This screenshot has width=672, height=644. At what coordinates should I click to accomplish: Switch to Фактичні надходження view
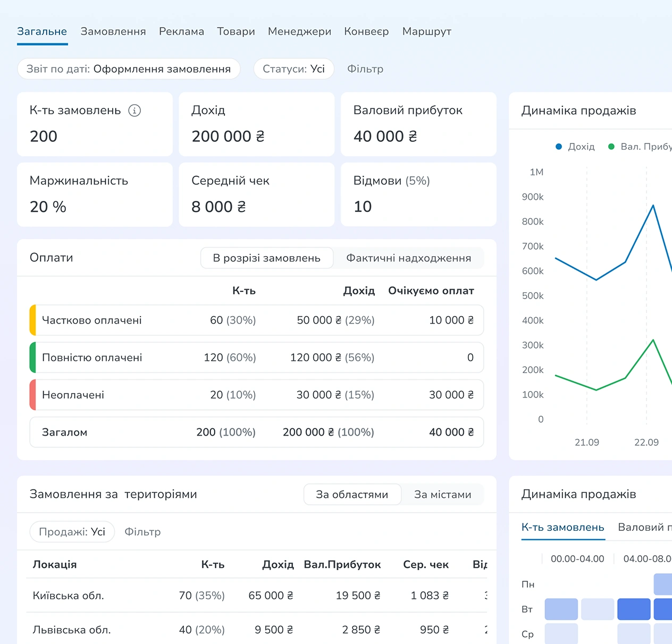pos(408,258)
